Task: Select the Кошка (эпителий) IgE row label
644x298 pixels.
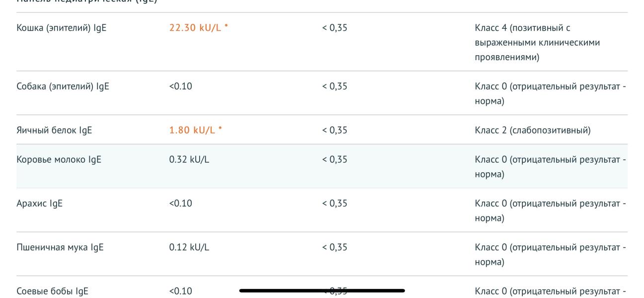Action: click(62, 28)
